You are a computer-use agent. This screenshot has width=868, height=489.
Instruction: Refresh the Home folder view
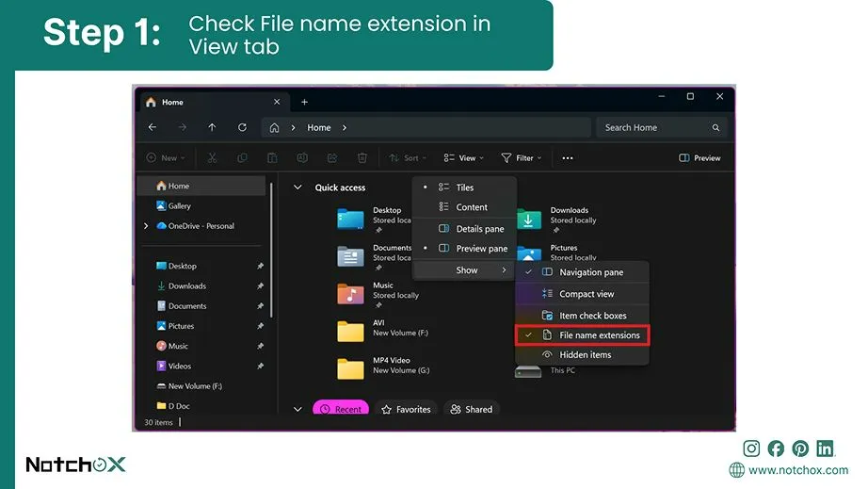pos(242,127)
